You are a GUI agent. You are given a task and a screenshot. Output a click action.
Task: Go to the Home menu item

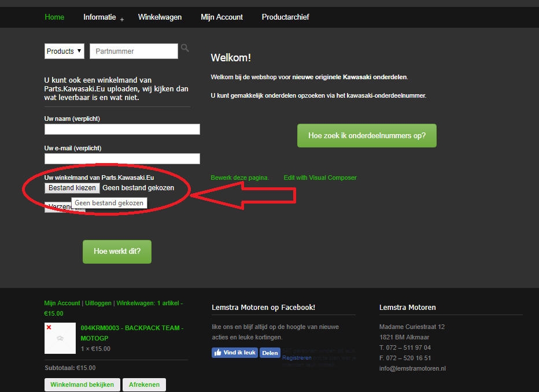(54, 17)
